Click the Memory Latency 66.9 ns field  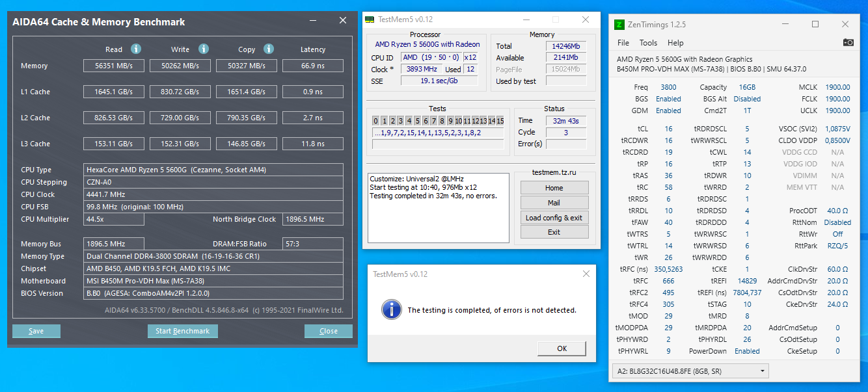[313, 66]
